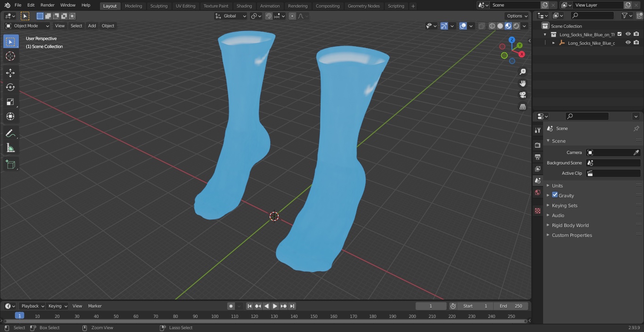
Task: Toggle the Gravity checkbox
Action: [555, 195]
